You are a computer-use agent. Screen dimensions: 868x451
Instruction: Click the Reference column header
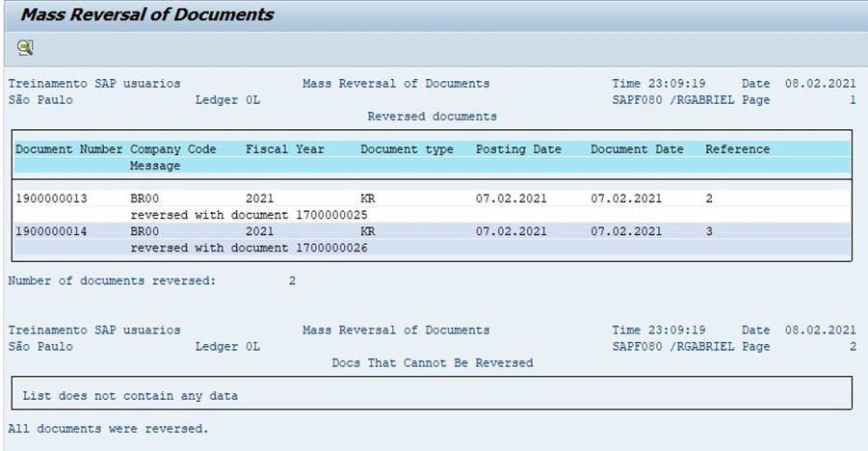click(737, 149)
